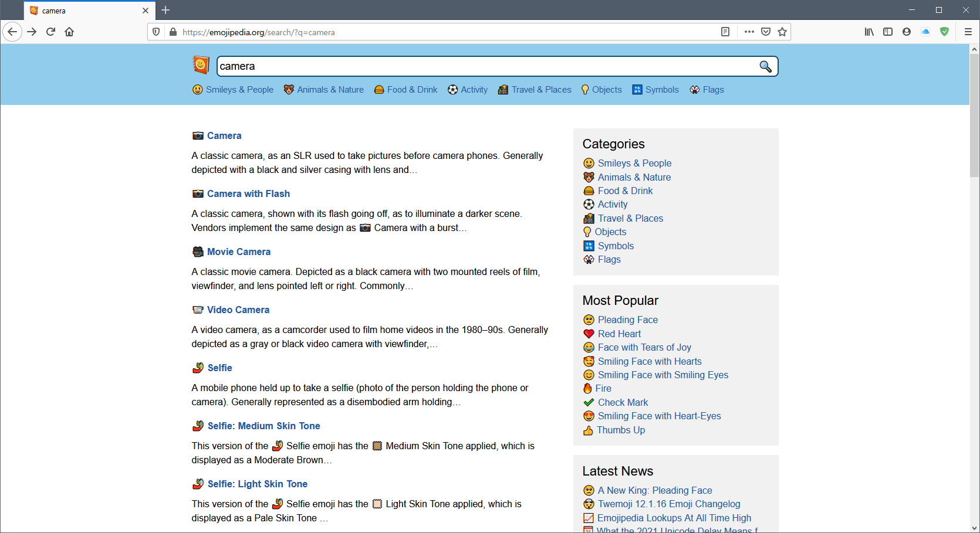Viewport: 980px width, 533px height.
Task: Open Food & Drink in top navigation
Action: pyautogui.click(x=405, y=90)
